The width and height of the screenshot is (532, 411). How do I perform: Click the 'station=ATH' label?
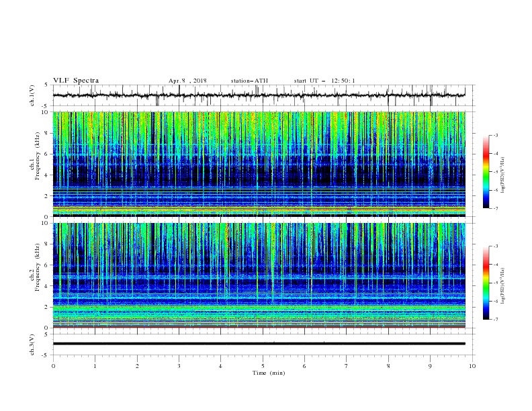249,81
